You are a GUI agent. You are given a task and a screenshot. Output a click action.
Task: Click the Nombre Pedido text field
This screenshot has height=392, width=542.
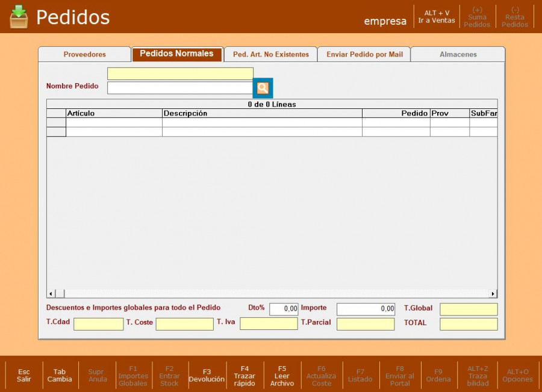click(179, 88)
